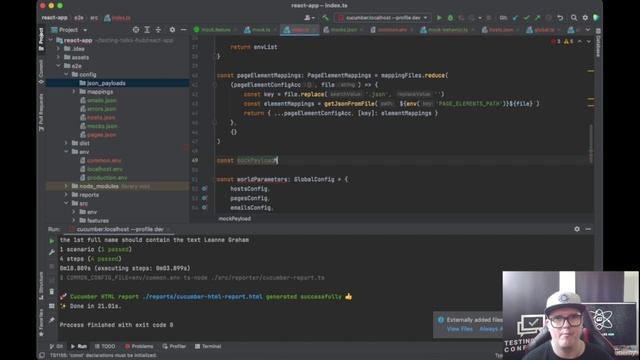
Task: Update project with the blue Git arrow
Action: [x=516, y=18]
